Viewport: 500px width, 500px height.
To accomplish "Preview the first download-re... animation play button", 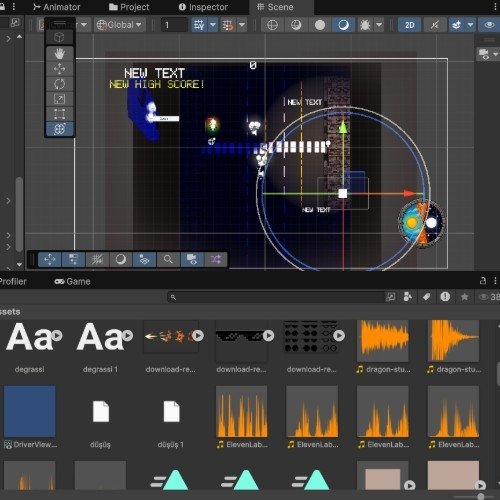I will [x=198, y=336].
